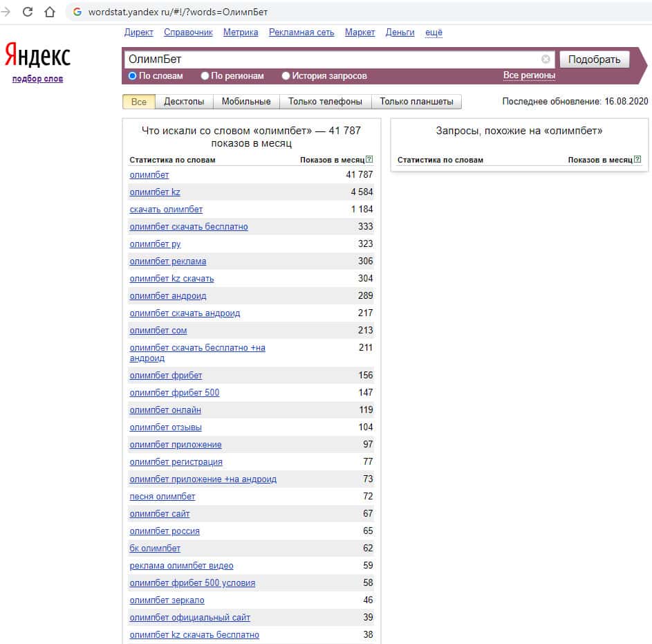652x644 pixels.
Task: Click the browser address bar URL
Action: click(x=178, y=12)
